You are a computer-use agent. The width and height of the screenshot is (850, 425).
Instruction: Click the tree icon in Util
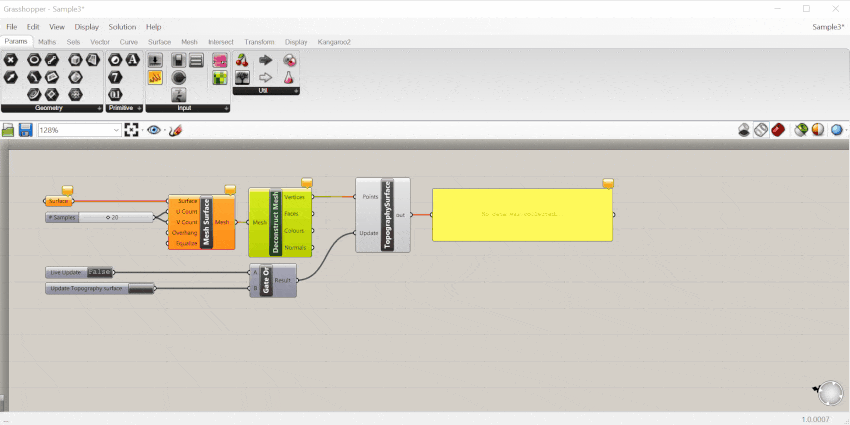point(242,78)
